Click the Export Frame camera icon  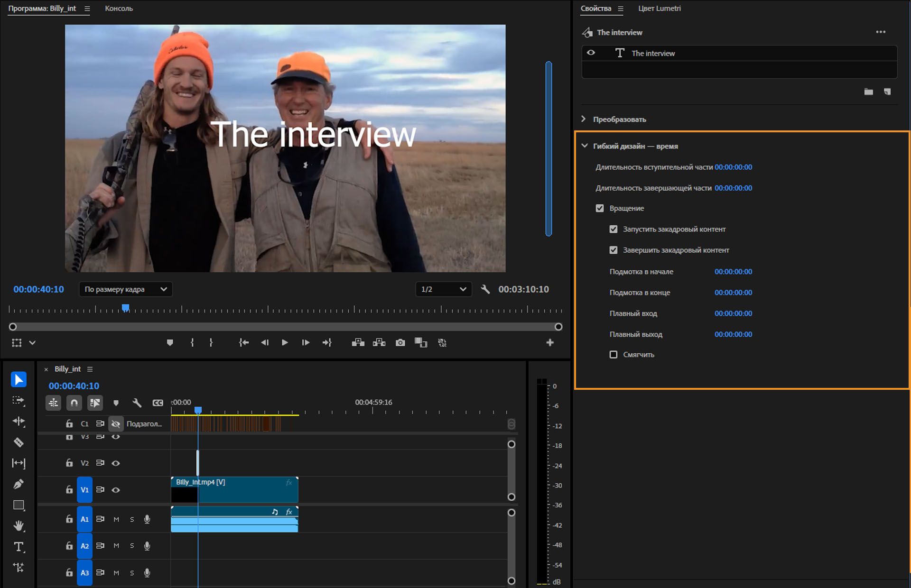click(x=400, y=342)
